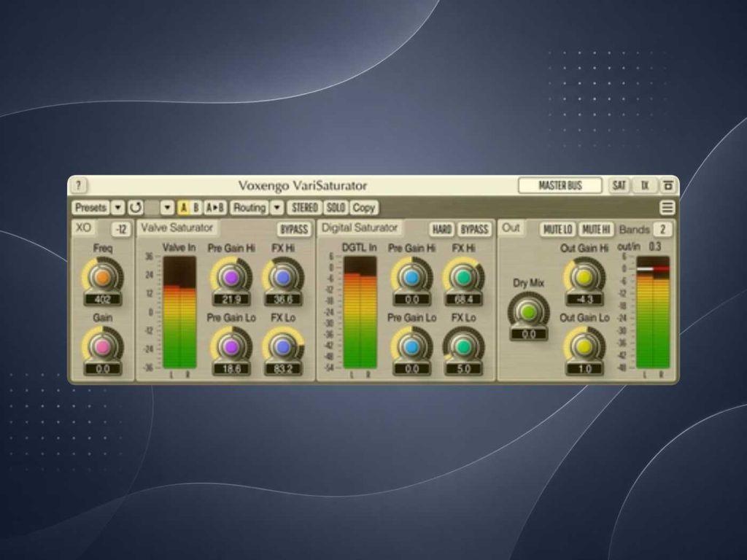The height and width of the screenshot is (560, 747).
Task: Expand the dropdown arrow beside undo
Action: click(167, 208)
